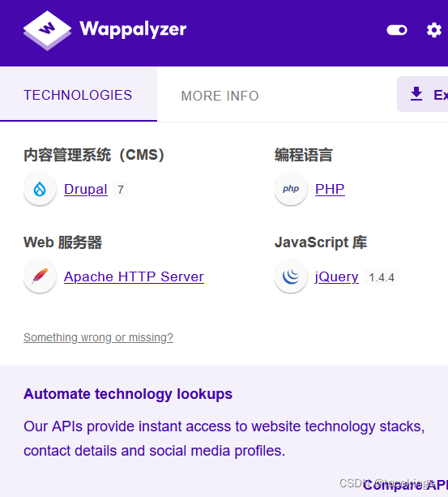Click the Apache feather icon

tap(40, 276)
